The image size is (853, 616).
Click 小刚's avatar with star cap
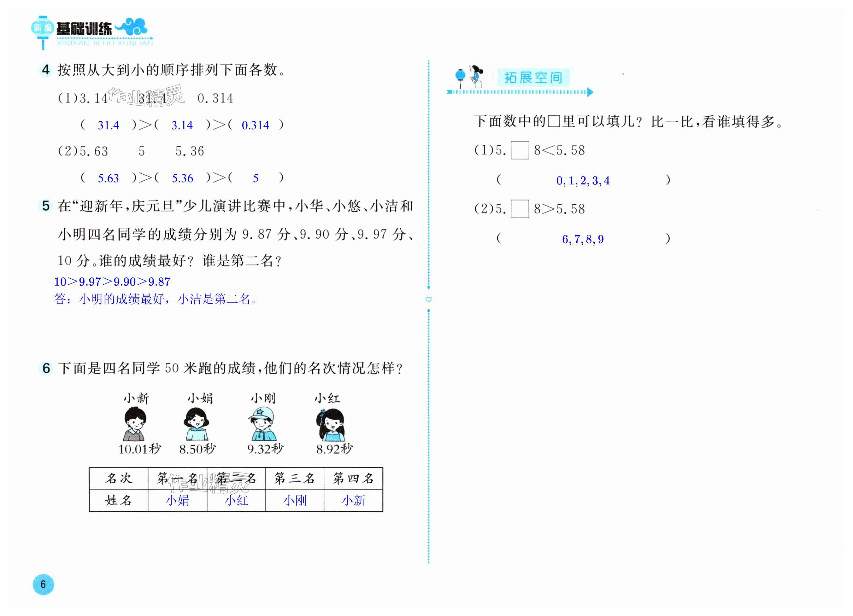[262, 424]
